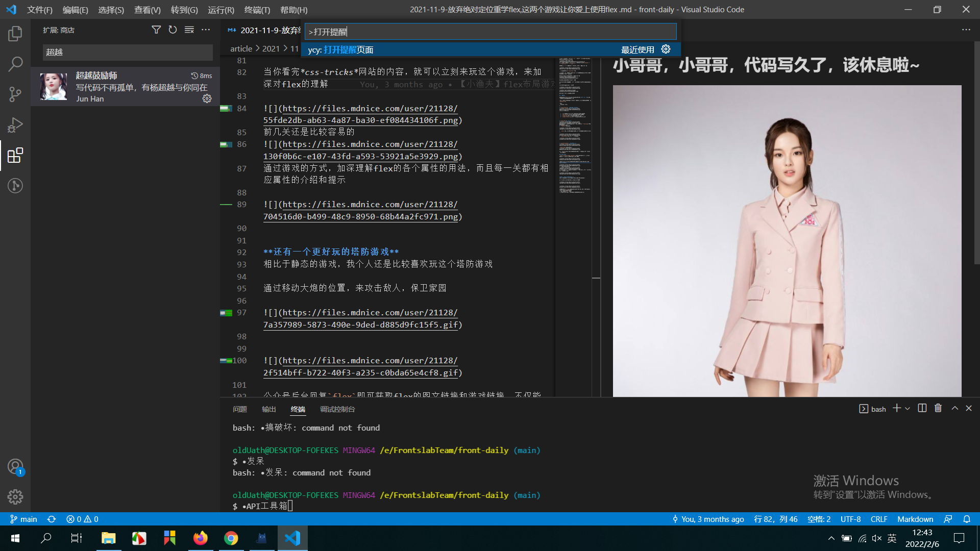This screenshot has width=980, height=551.
Task: Open the Markdown language mode selector
Action: tap(915, 519)
